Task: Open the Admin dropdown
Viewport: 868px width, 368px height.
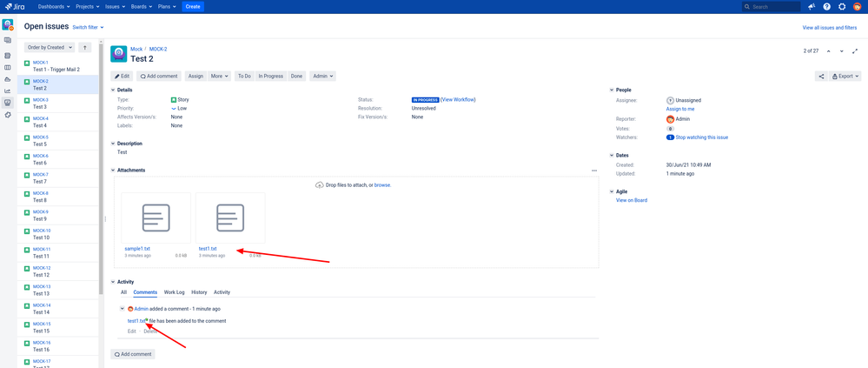Action: 322,77
